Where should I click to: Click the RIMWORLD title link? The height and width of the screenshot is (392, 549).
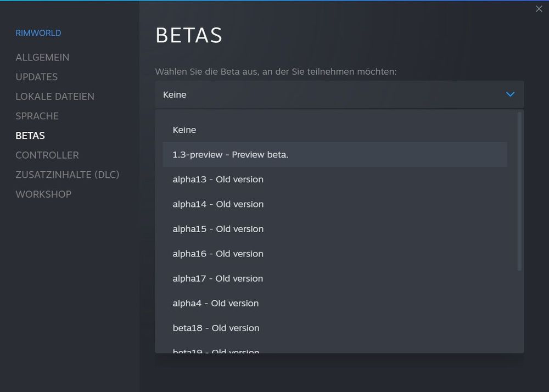[38, 33]
